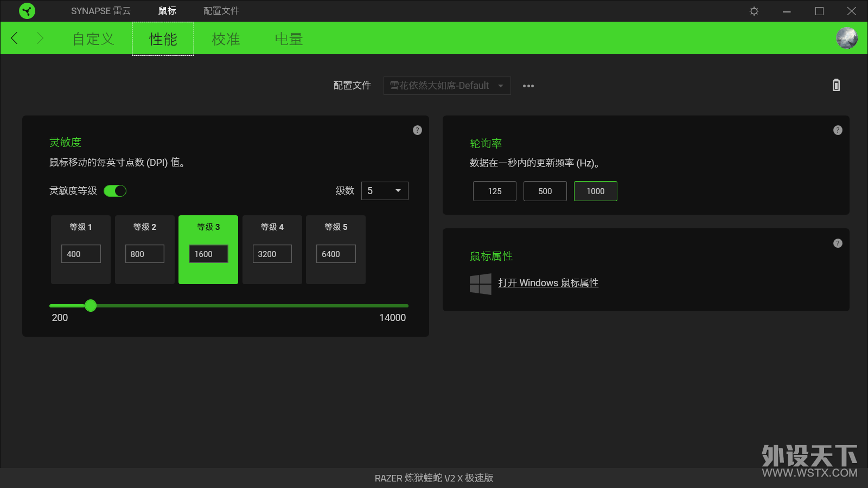Switch to the 电量 tab
The height and width of the screenshot is (488, 868).
289,39
